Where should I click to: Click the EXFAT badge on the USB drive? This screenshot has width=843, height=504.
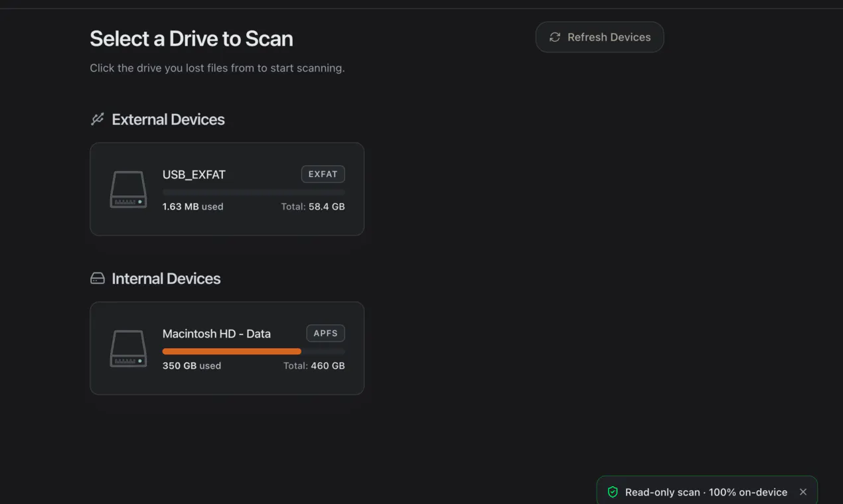tap(323, 174)
